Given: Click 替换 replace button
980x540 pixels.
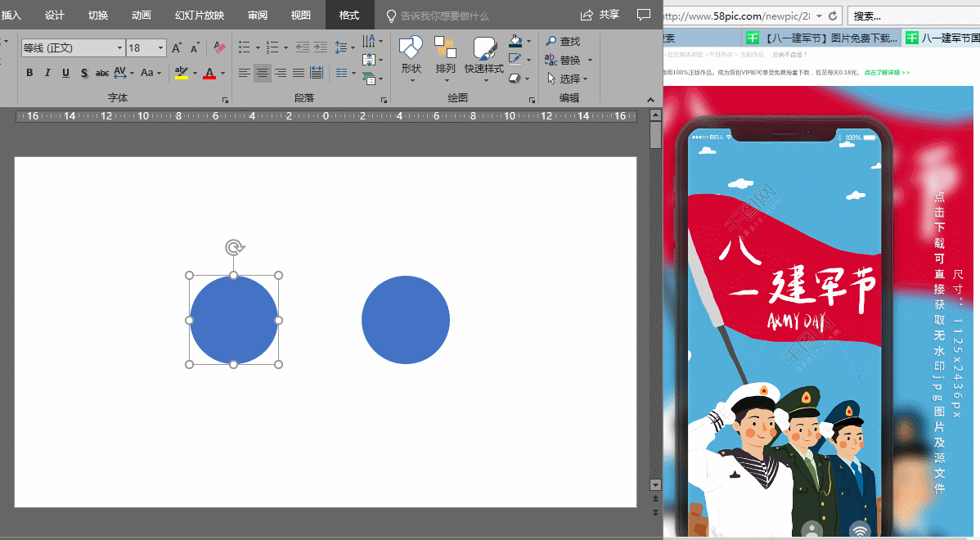Looking at the screenshot, I should pos(563,60).
